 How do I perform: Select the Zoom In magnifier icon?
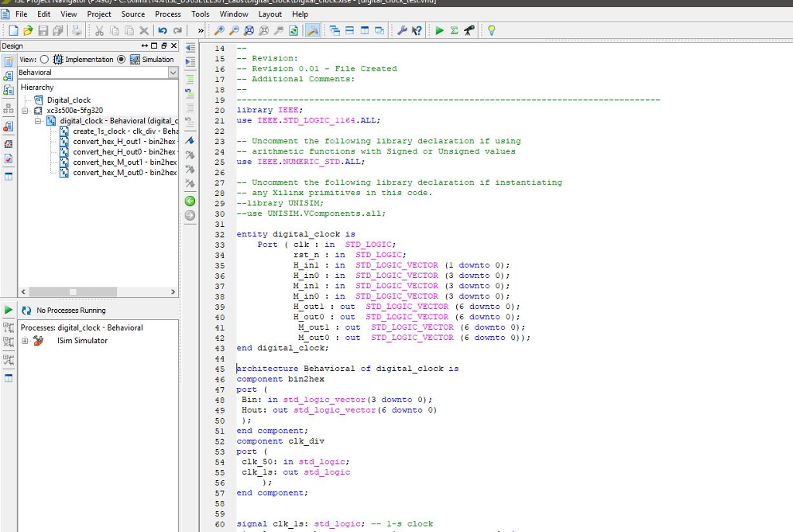coord(219,30)
